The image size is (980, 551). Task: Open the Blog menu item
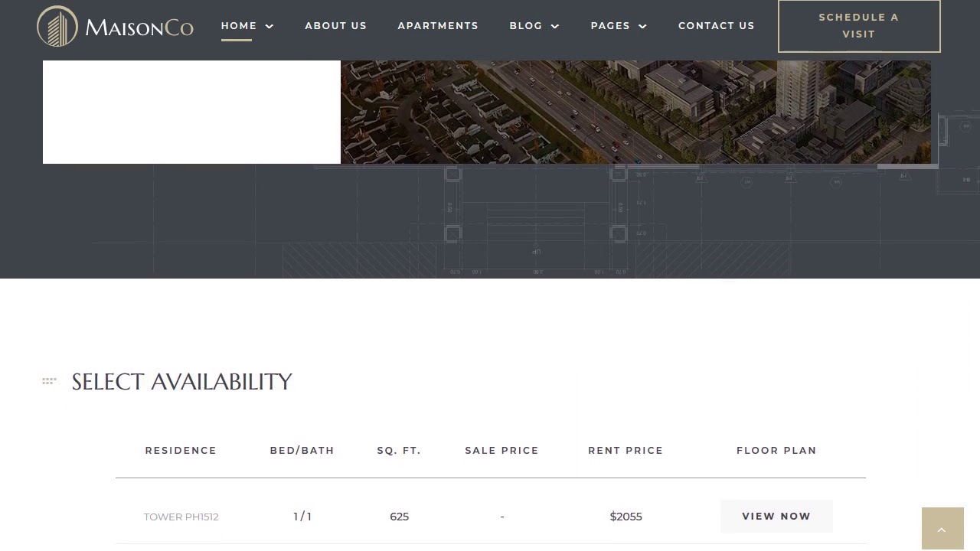pos(526,25)
